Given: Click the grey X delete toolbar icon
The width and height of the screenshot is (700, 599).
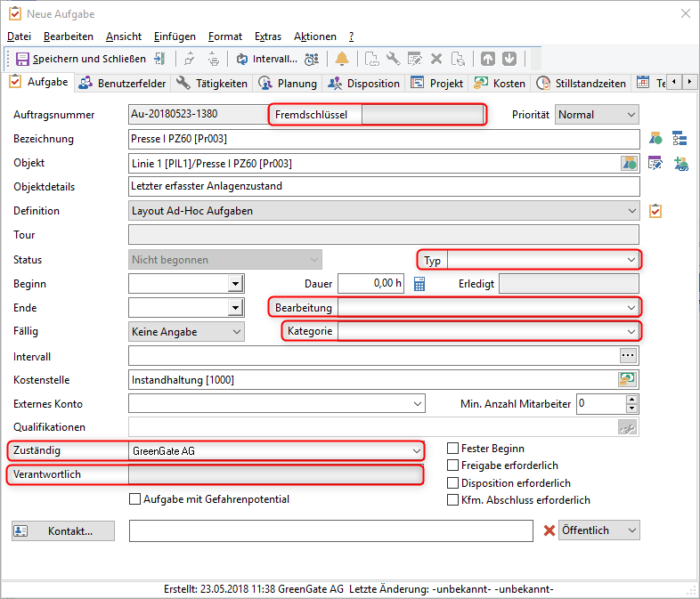Looking at the screenshot, I should click(x=436, y=59).
